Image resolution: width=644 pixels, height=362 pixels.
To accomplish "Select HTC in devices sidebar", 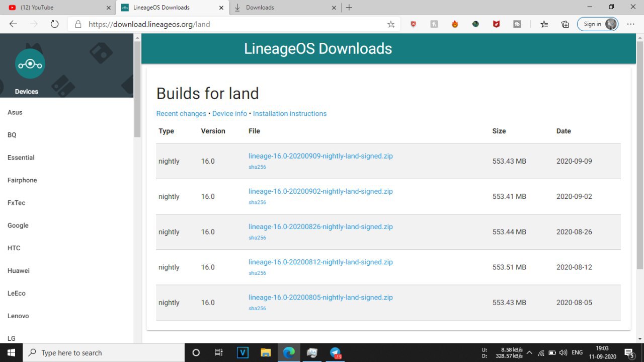I will 14,248.
